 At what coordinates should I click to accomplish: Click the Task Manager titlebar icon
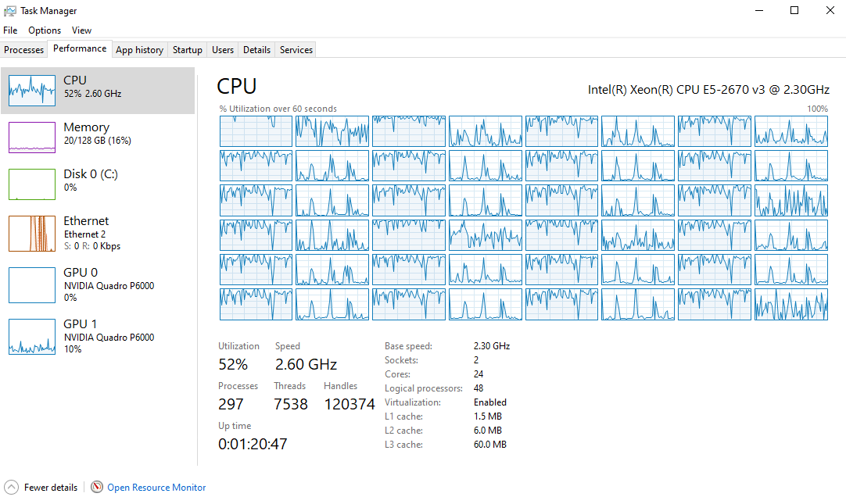pos(10,10)
